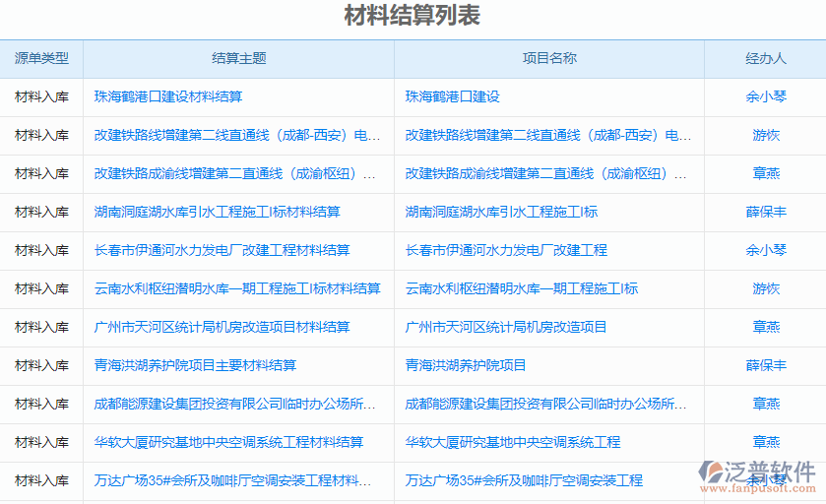Open project 成都能源建设集团投资有限公司临时办公场所
The image size is (826, 504).
[x=545, y=404]
